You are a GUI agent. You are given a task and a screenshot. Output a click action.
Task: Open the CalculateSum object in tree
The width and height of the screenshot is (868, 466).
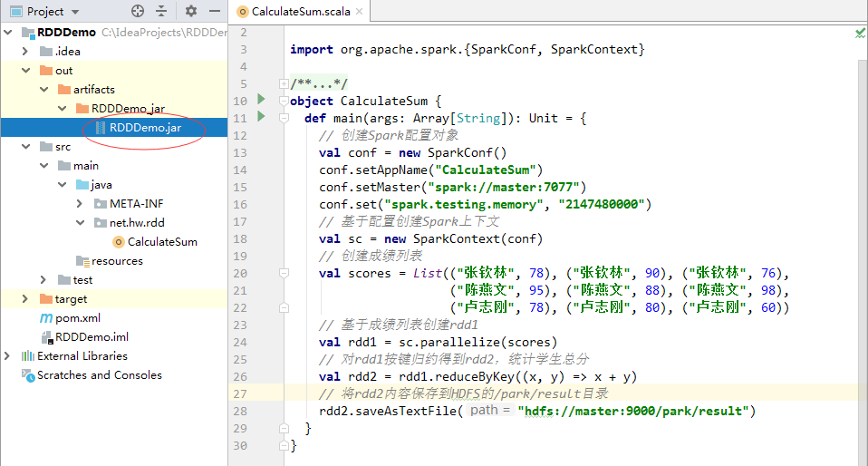162,241
